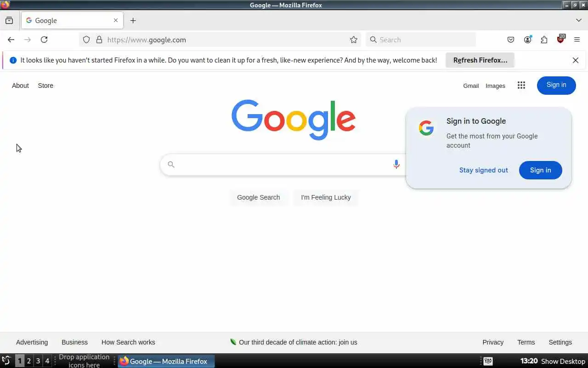Go back one page
The width and height of the screenshot is (588, 368).
click(11, 40)
